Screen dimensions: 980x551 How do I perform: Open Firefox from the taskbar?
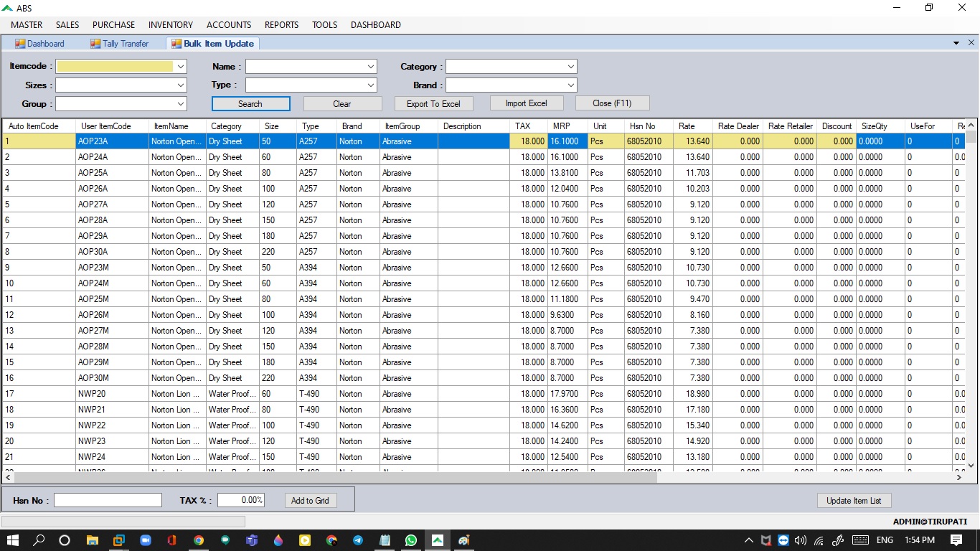coord(278,540)
